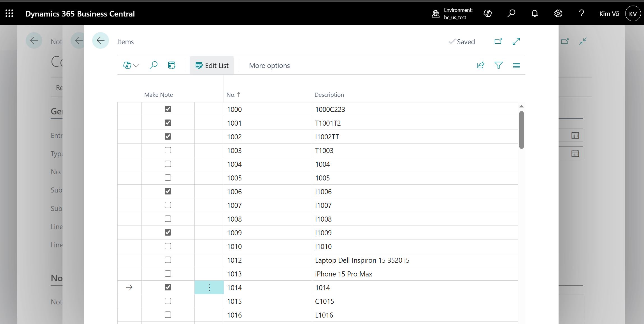Open the lower calendar date picker in background

575,154
